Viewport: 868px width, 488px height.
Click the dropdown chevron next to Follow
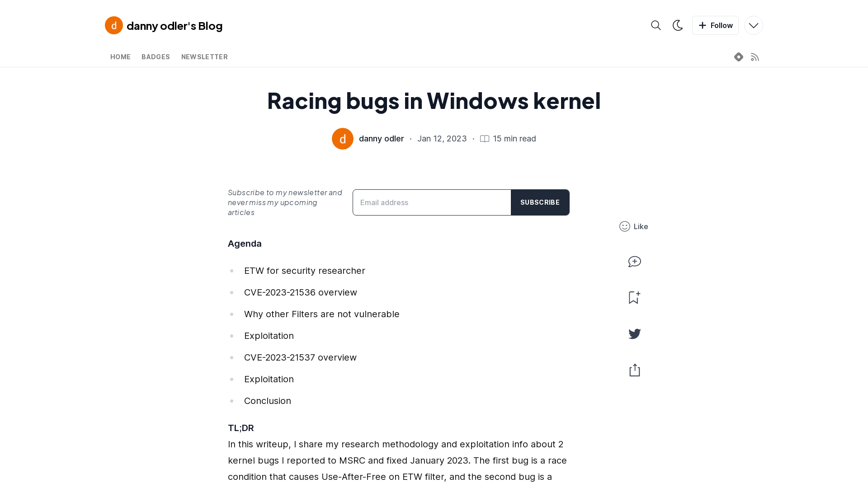point(754,26)
